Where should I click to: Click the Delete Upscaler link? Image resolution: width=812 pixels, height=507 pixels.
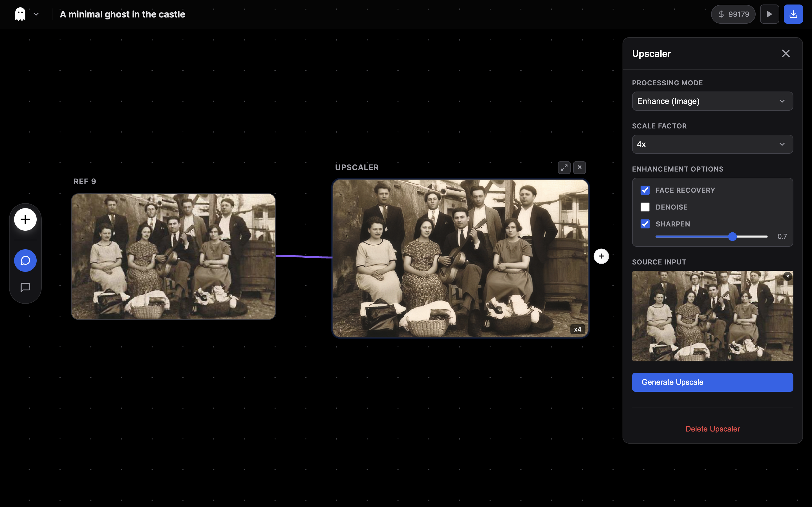click(712, 429)
